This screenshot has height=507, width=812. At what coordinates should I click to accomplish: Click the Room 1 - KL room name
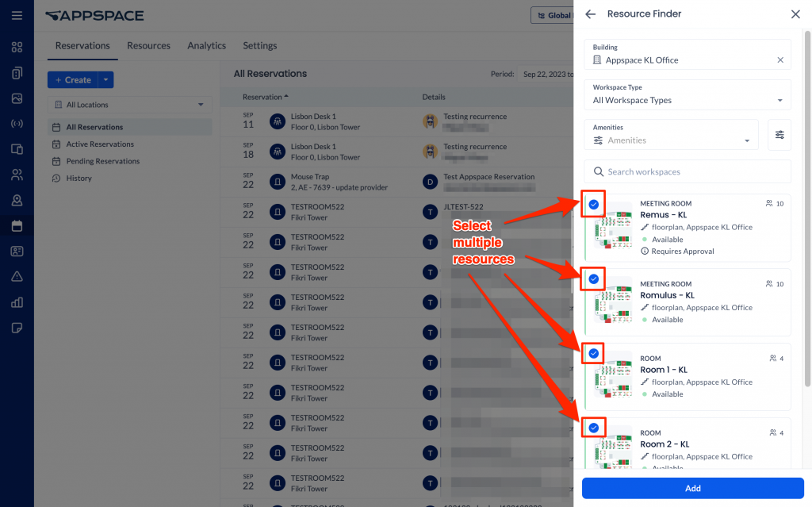point(664,370)
